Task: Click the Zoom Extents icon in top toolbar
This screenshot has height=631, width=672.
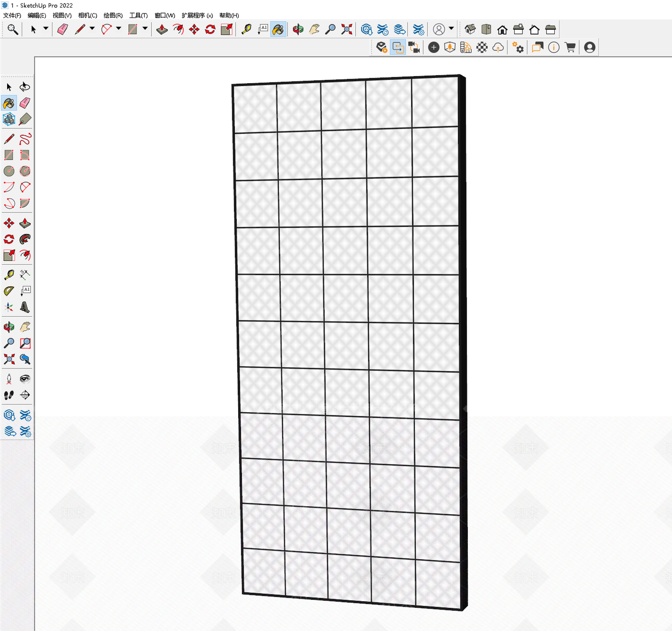Action: (346, 29)
